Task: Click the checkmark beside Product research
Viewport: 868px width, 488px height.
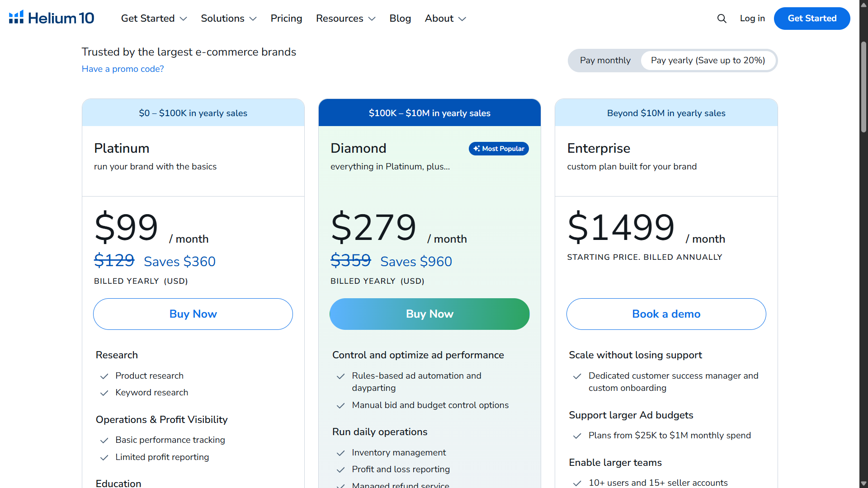Action: 104,376
